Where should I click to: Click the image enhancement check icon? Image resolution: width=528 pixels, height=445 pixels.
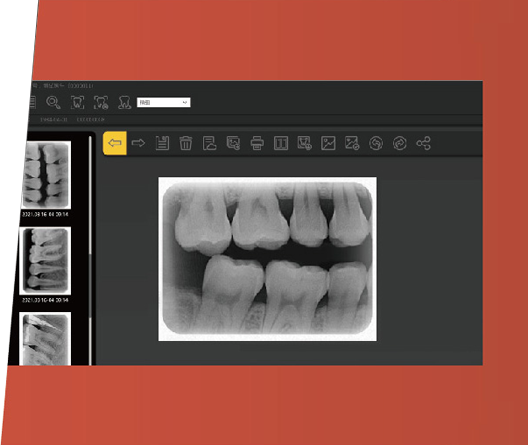point(352,143)
